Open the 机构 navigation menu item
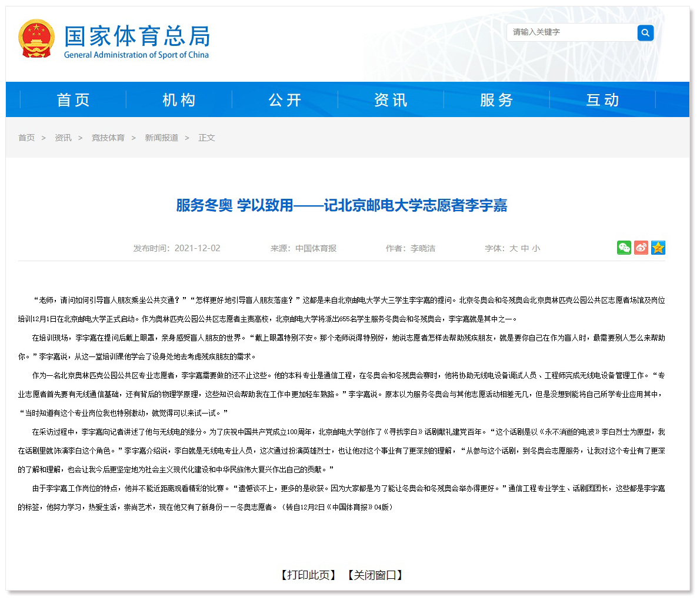 (x=179, y=99)
